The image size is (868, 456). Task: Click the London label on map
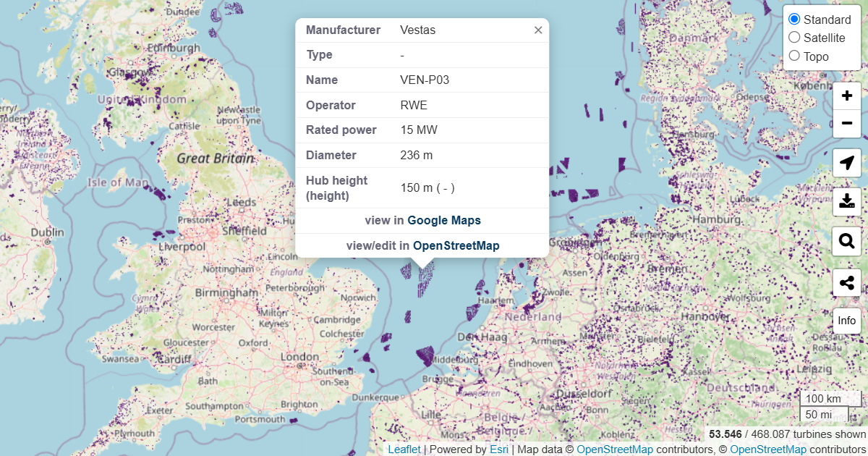299,358
